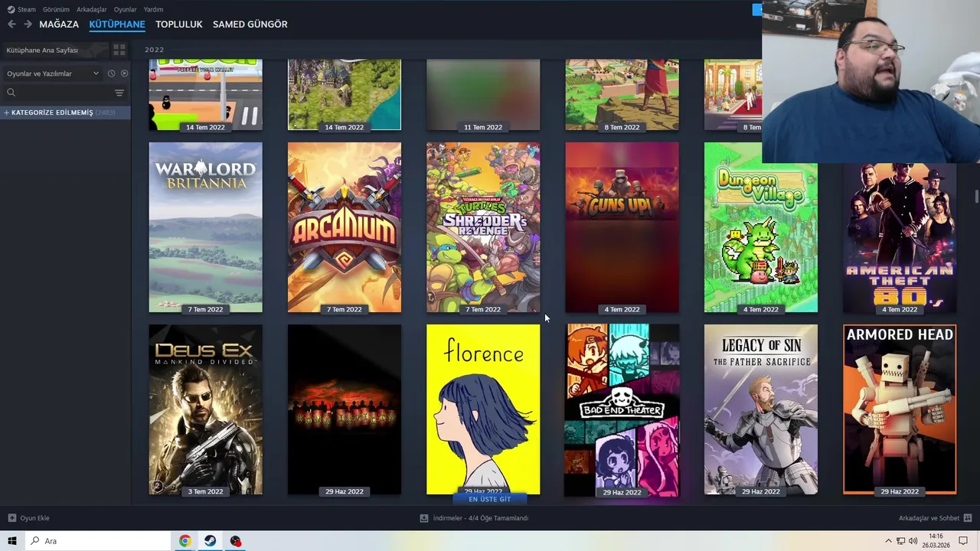Open Guns Up! game tile

coord(622,227)
